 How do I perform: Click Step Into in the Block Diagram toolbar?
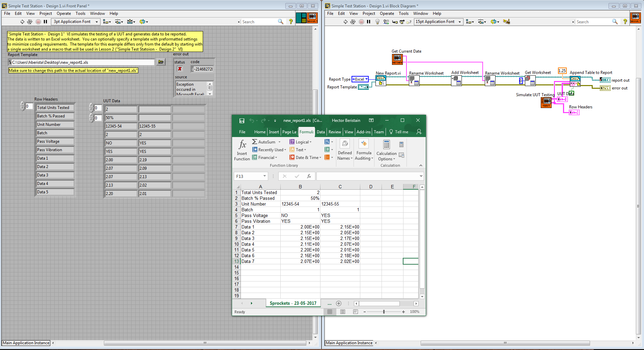(x=395, y=22)
